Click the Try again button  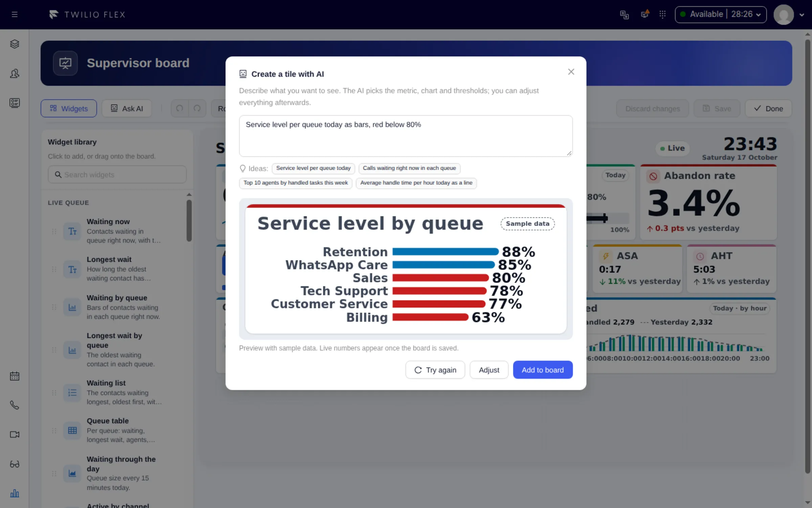[435, 370]
